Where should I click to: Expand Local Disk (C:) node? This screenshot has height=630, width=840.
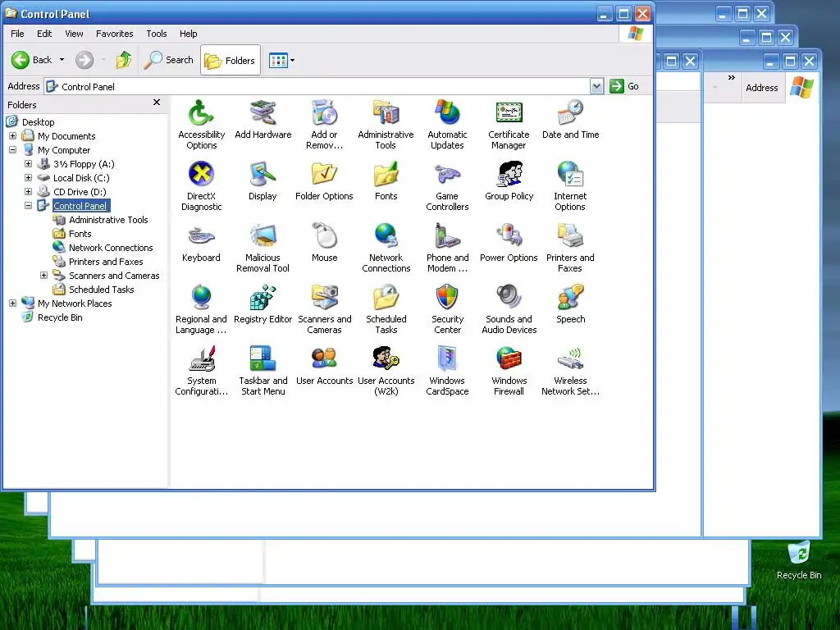point(29,178)
